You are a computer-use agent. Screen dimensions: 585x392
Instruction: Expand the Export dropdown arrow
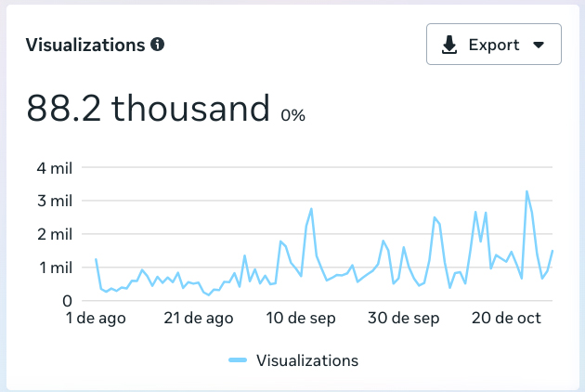coord(539,45)
